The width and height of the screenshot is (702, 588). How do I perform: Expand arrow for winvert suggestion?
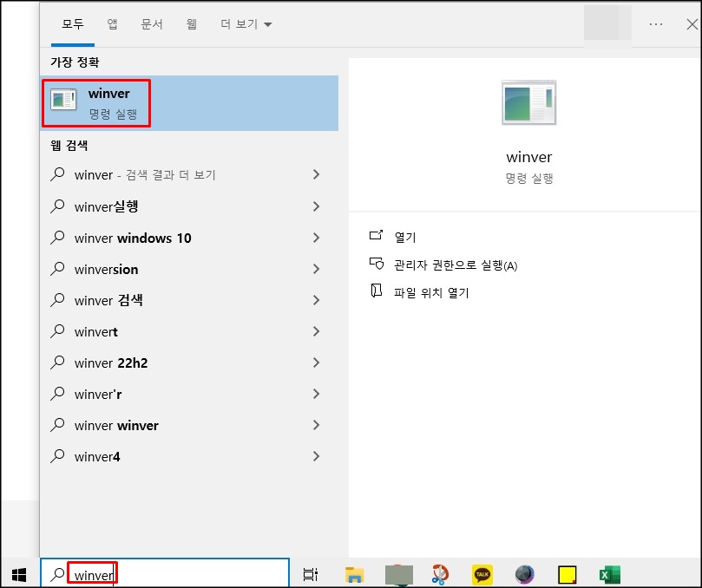[317, 331]
